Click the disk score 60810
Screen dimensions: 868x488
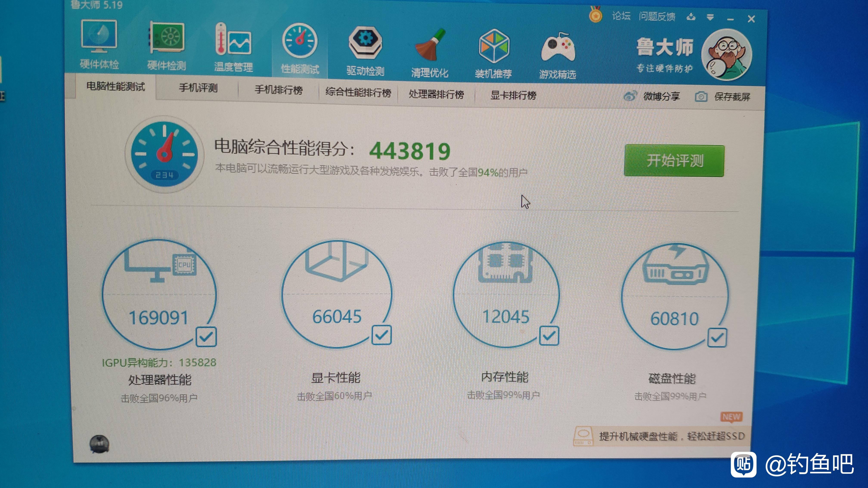tap(675, 319)
